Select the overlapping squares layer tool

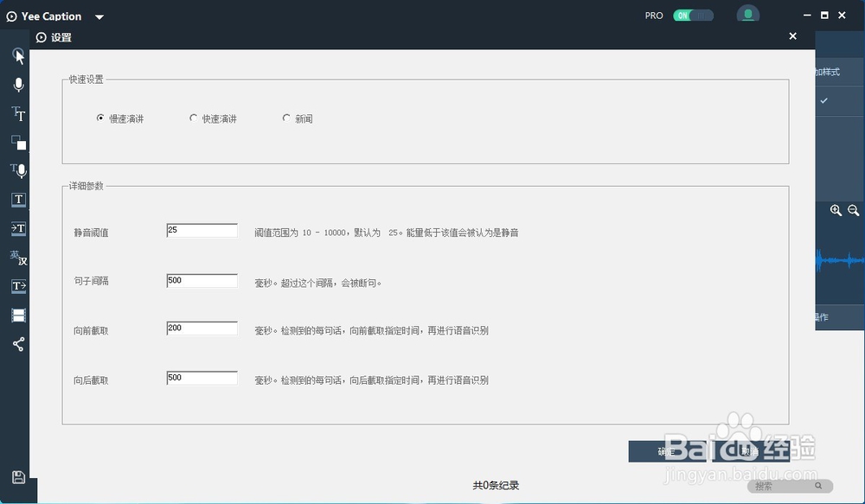19,143
